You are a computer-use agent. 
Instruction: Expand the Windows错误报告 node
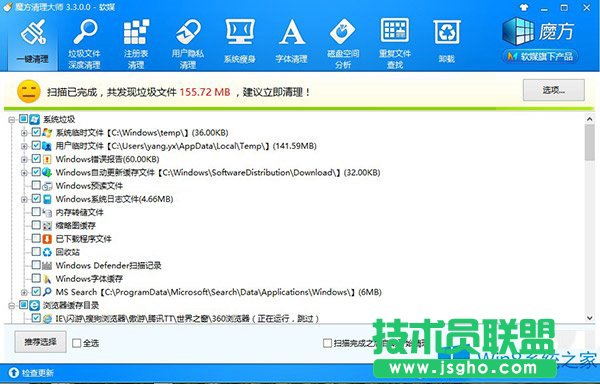click(24, 159)
